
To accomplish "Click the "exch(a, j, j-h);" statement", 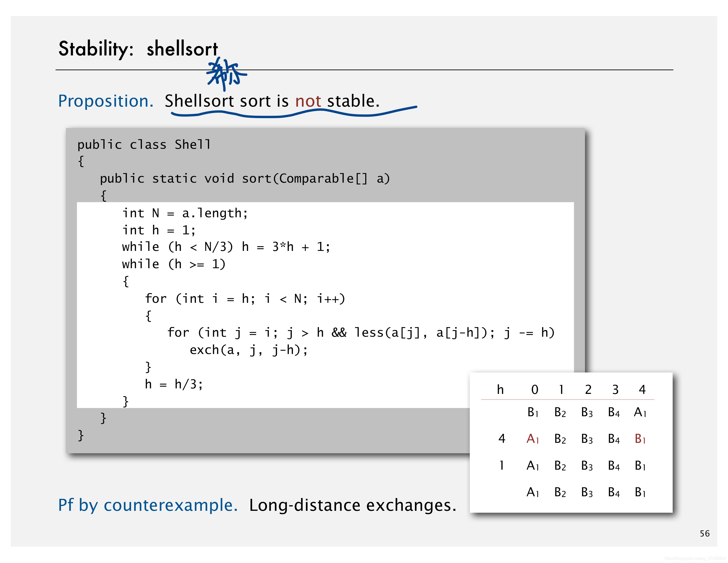I will click(249, 349).
